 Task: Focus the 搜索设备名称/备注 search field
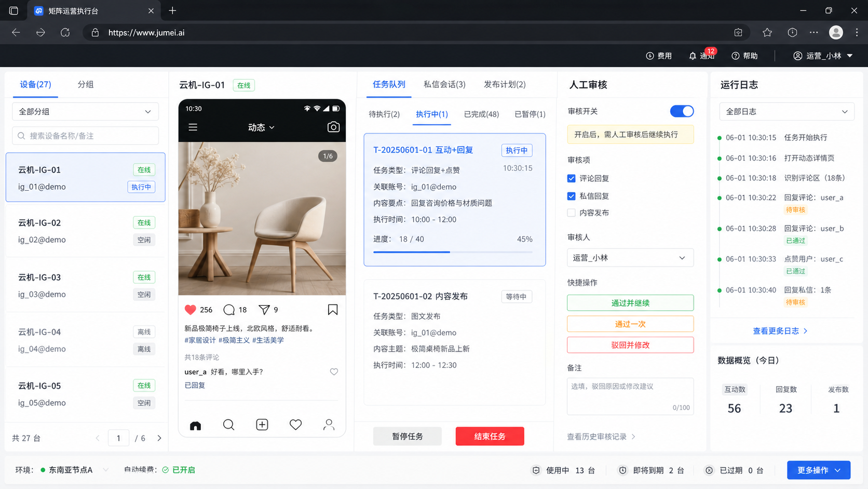[x=85, y=136]
